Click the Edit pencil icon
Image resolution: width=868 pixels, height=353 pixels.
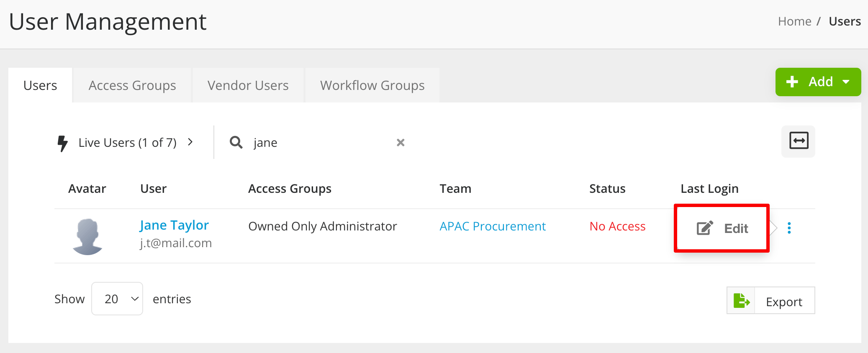click(x=705, y=228)
